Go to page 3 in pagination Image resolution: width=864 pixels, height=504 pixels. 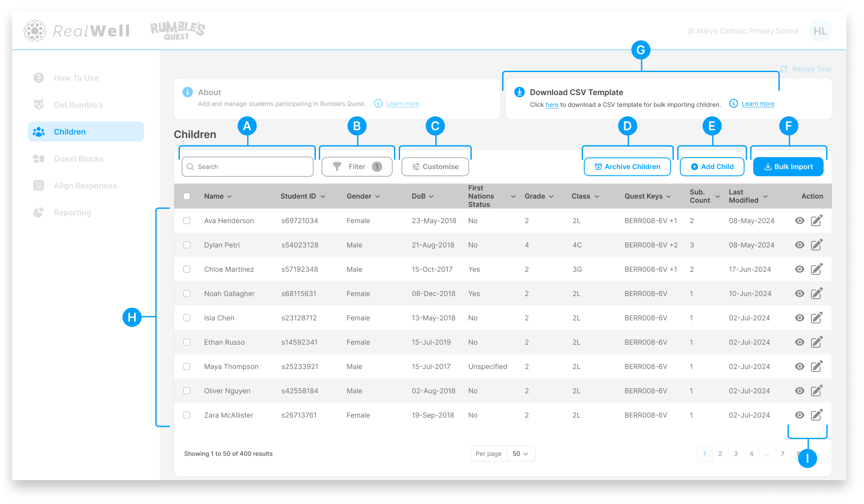click(x=736, y=454)
